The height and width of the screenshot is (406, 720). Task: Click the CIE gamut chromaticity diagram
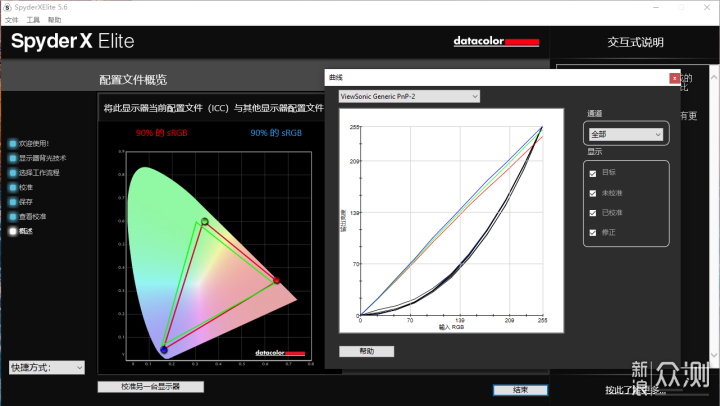click(x=219, y=256)
